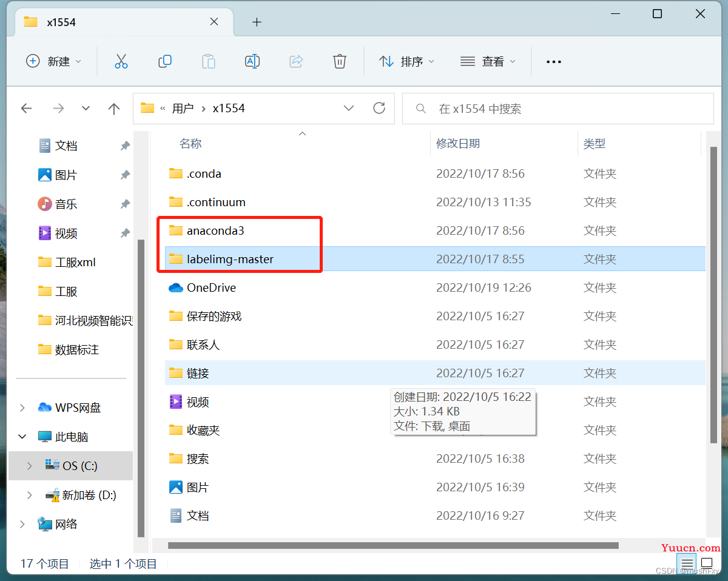The width and height of the screenshot is (728, 581).
Task: Go back with the left arrow
Action: (26, 109)
